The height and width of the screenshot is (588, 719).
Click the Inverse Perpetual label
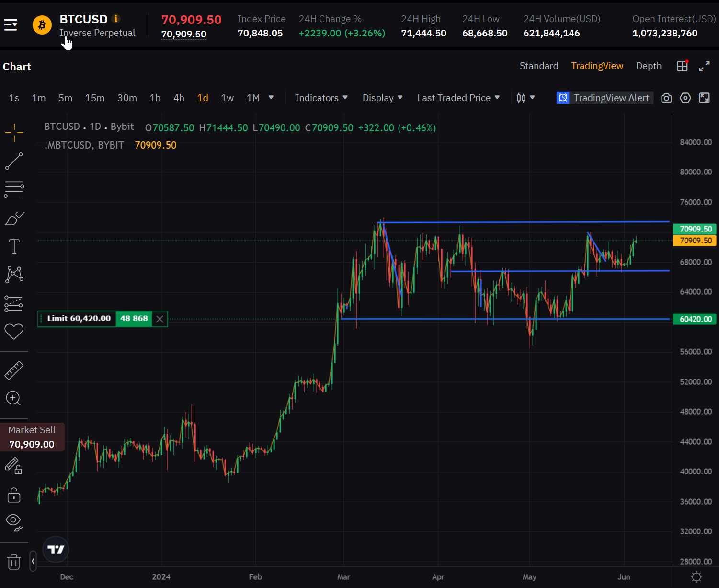(x=97, y=33)
